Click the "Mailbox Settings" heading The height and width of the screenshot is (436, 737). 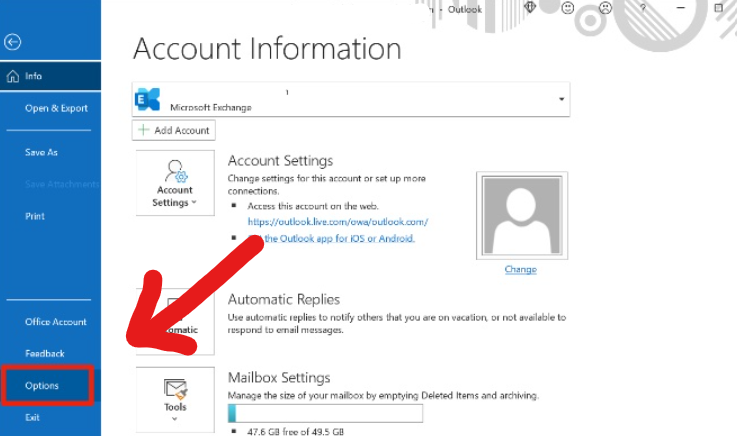tap(279, 378)
